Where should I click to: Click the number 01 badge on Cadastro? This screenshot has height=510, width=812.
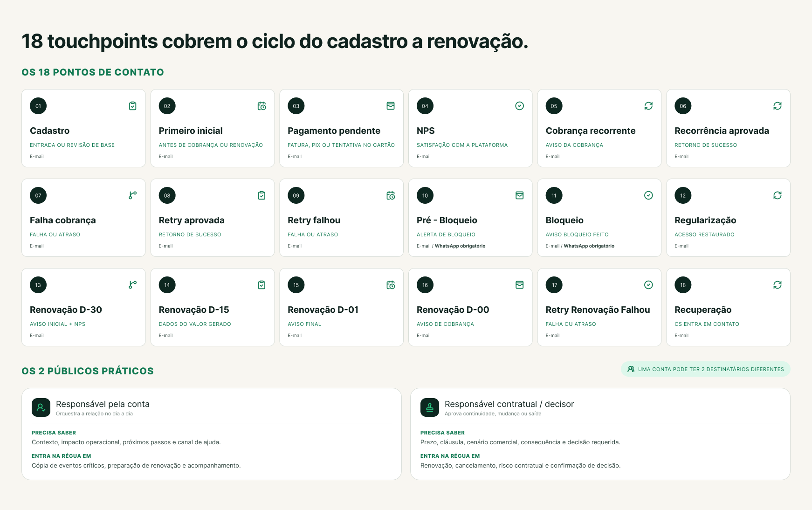[38, 106]
